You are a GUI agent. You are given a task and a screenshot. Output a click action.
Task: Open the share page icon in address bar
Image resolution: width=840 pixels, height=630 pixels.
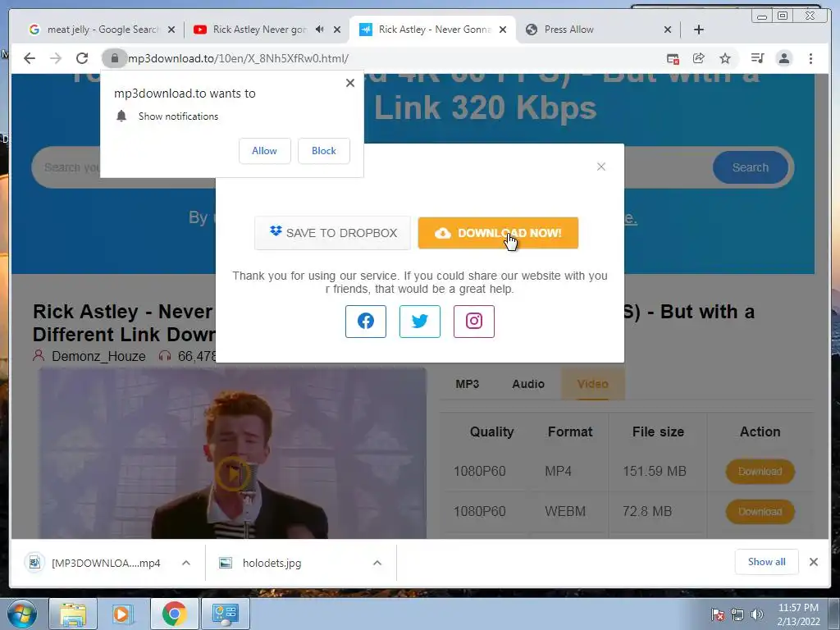699,58
